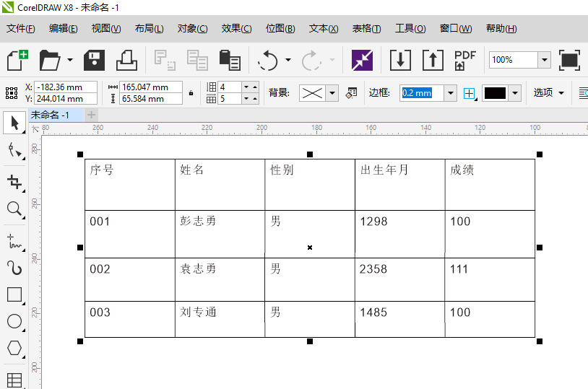Open the 表格 menu
Screen dimensions: 588x389
[x=366, y=28]
